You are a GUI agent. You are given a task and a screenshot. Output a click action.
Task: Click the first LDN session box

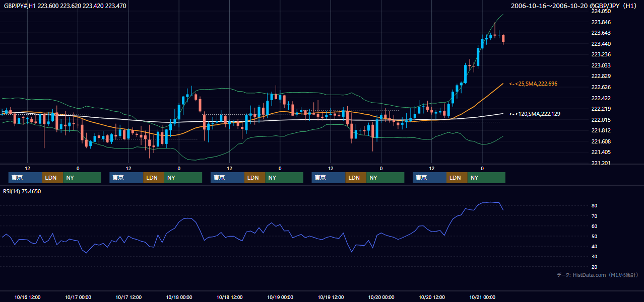coord(52,178)
